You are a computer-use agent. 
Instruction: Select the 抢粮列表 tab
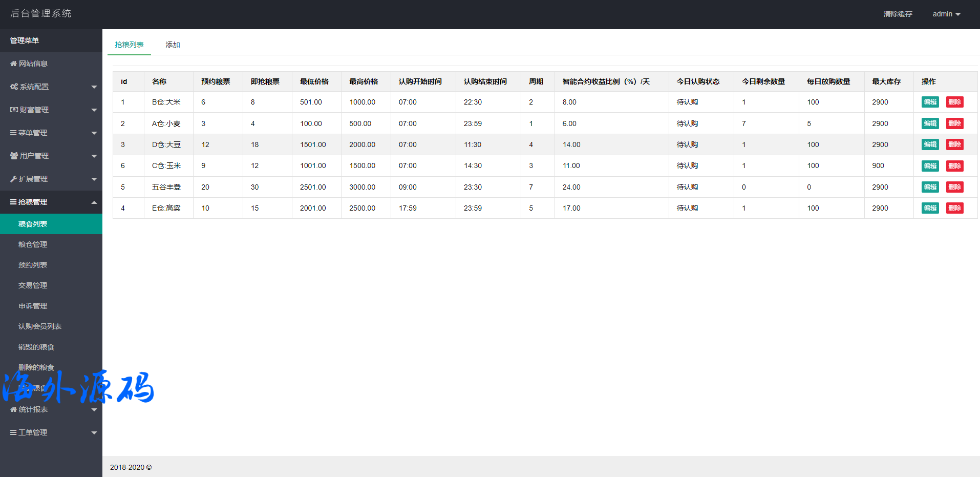tap(129, 45)
